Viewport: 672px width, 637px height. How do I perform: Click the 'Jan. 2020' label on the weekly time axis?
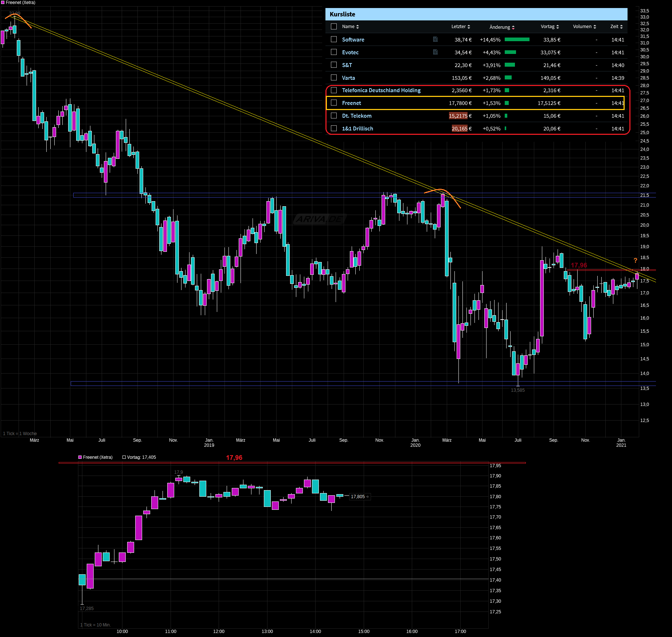point(415,443)
